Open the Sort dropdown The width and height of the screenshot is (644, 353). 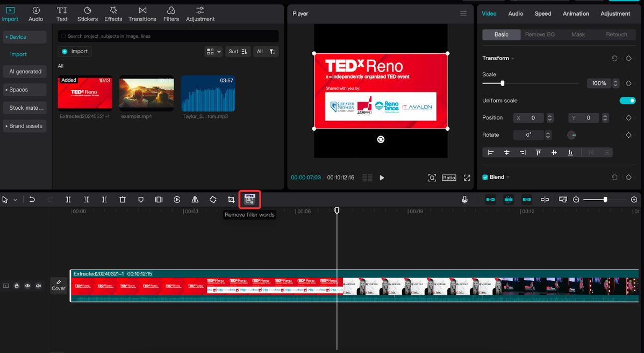coord(238,52)
